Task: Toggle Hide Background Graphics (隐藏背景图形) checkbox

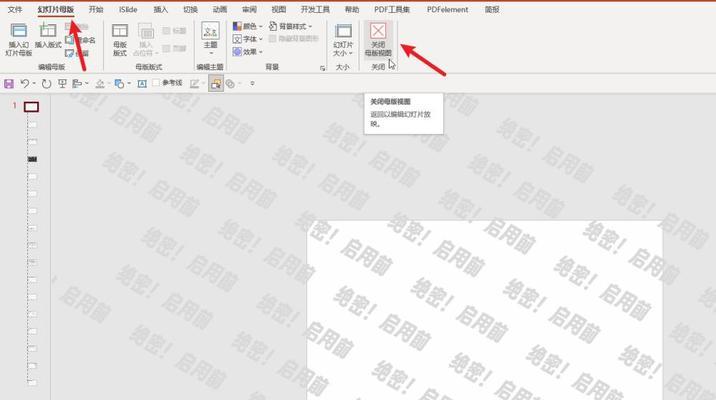Action: (x=273, y=39)
